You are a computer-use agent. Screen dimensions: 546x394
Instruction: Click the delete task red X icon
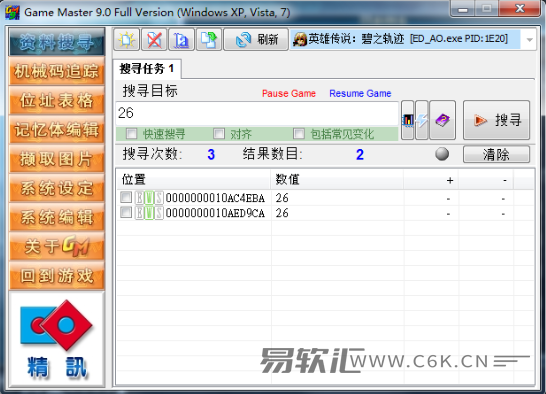154,40
